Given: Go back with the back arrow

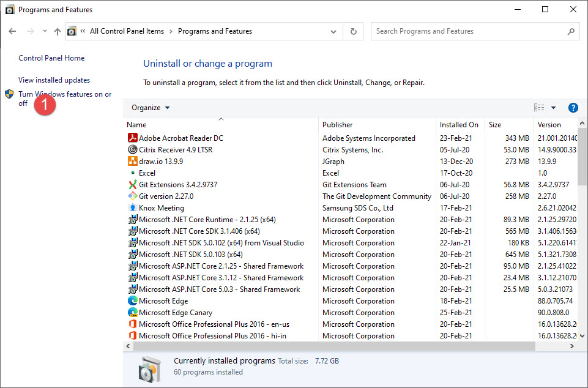Looking at the screenshot, I should (x=12, y=31).
